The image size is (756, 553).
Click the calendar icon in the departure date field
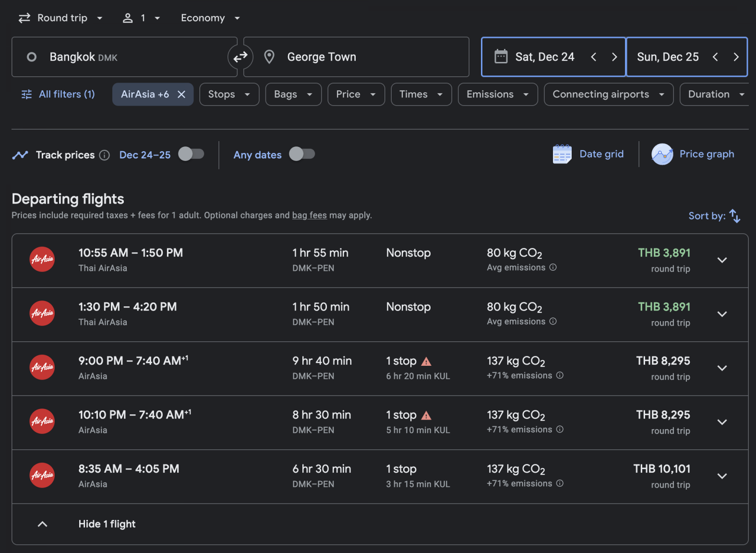[x=501, y=57]
